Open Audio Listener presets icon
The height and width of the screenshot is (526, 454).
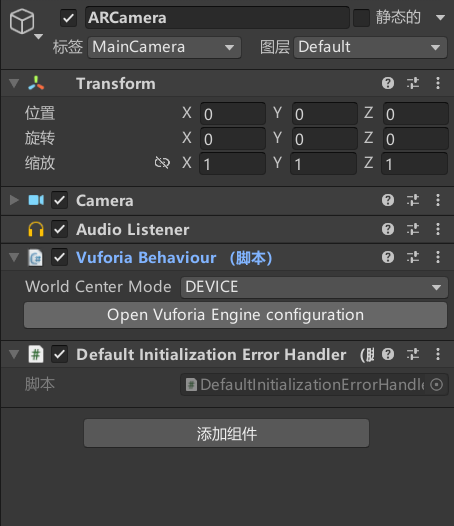tap(413, 229)
